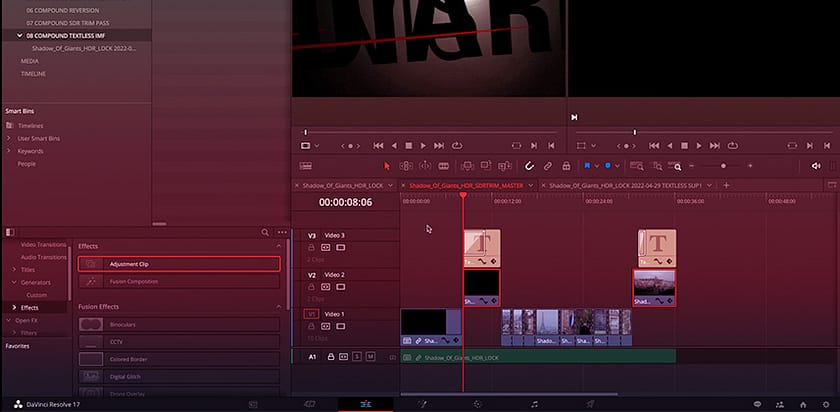840x412 pixels.
Task: Solo the A1 audio track
Action: coord(357,356)
